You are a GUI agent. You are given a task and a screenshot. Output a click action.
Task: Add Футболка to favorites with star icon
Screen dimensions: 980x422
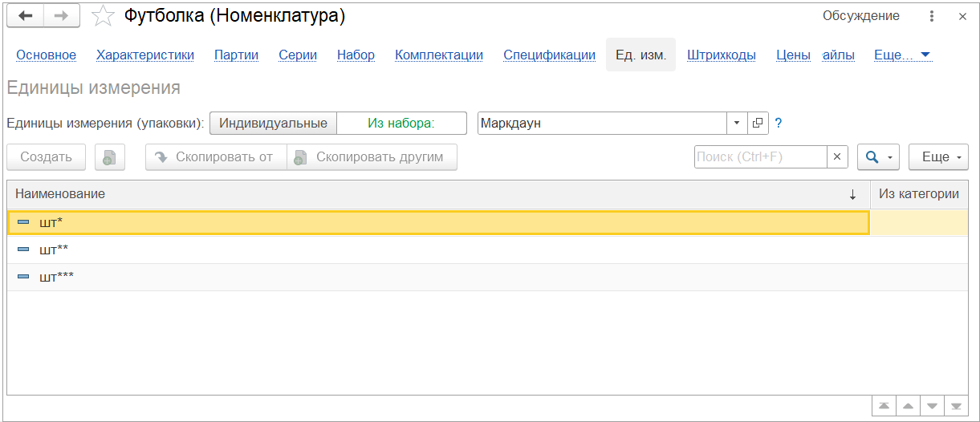[x=103, y=16]
